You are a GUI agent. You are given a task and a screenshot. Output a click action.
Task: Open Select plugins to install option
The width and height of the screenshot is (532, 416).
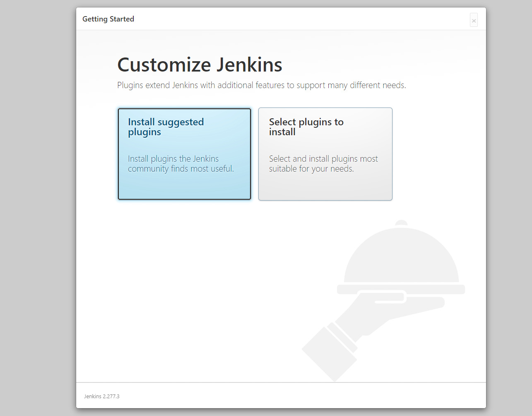325,154
